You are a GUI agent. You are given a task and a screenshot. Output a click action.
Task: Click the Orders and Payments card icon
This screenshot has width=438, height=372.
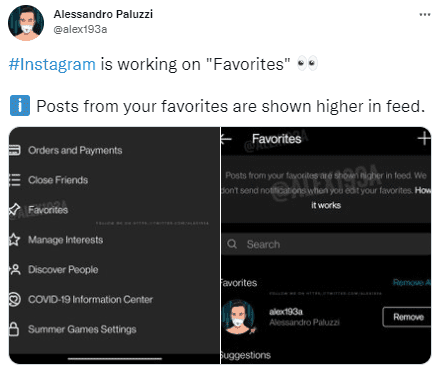click(14, 150)
